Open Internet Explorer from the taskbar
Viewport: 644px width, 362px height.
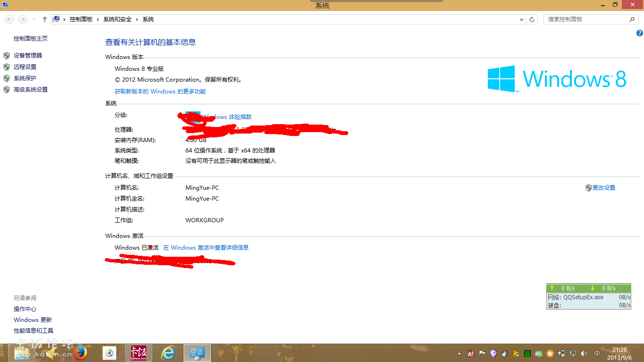click(x=168, y=353)
